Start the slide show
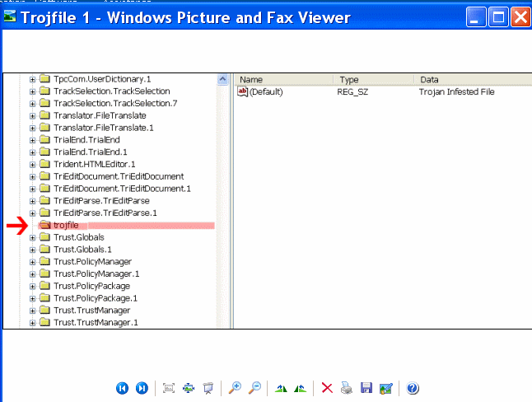 [208, 388]
